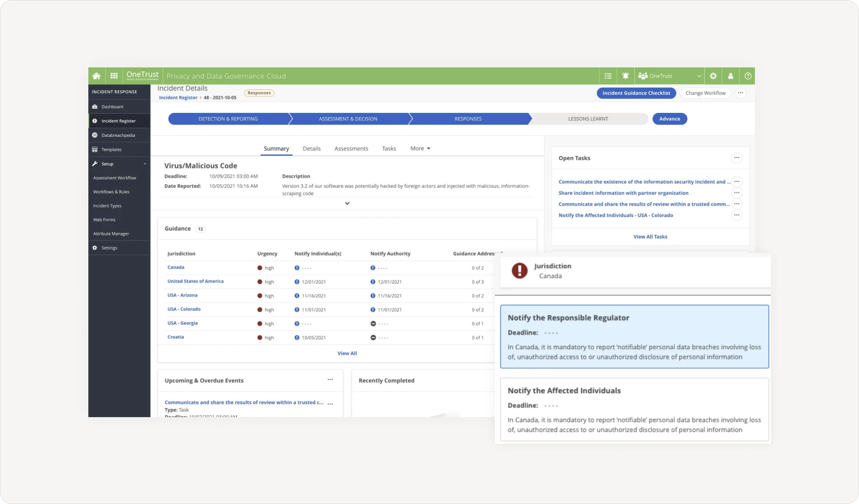Switch to the Assessments tab
859x504 pixels.
[x=351, y=149]
